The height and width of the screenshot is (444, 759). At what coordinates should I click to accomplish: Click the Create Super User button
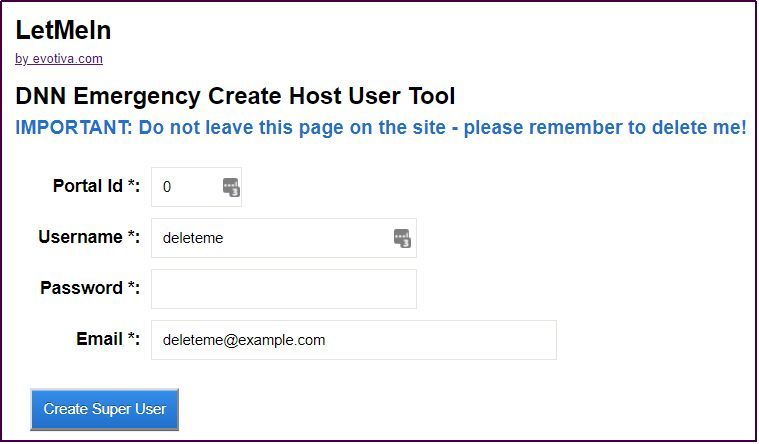105,409
